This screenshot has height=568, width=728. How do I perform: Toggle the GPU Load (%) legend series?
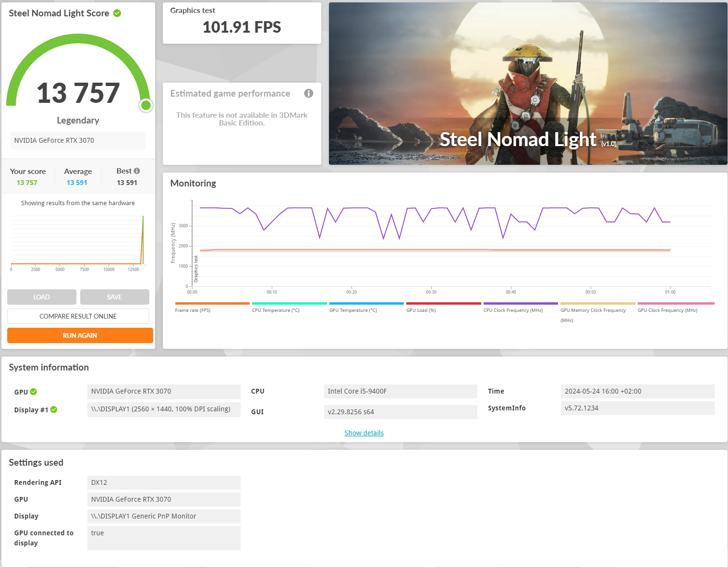tap(444, 308)
